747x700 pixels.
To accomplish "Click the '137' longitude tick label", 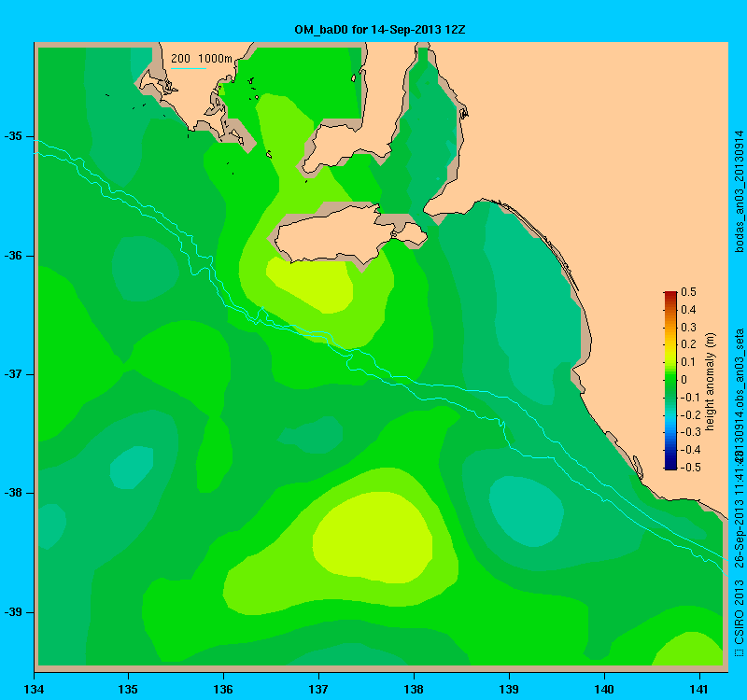I will tap(318, 689).
